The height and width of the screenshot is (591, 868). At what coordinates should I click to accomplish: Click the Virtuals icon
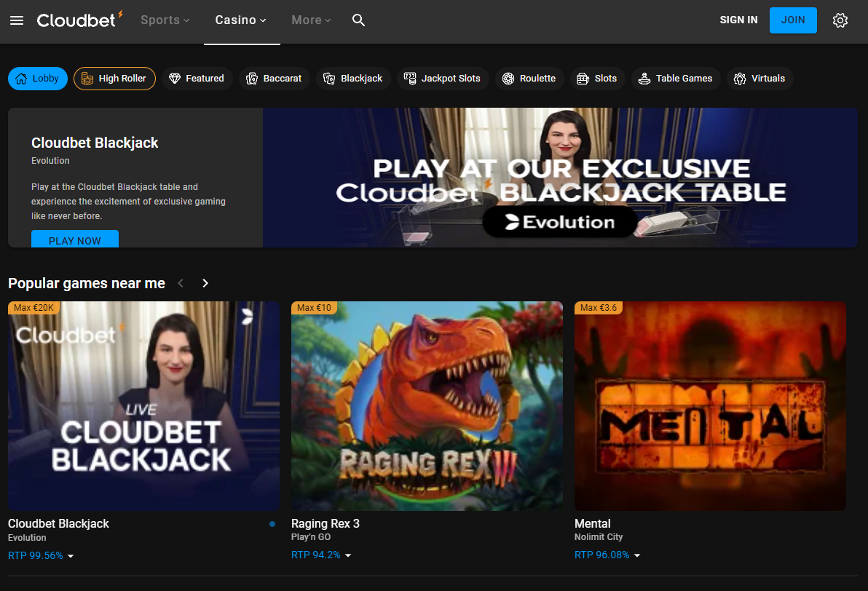(x=740, y=79)
